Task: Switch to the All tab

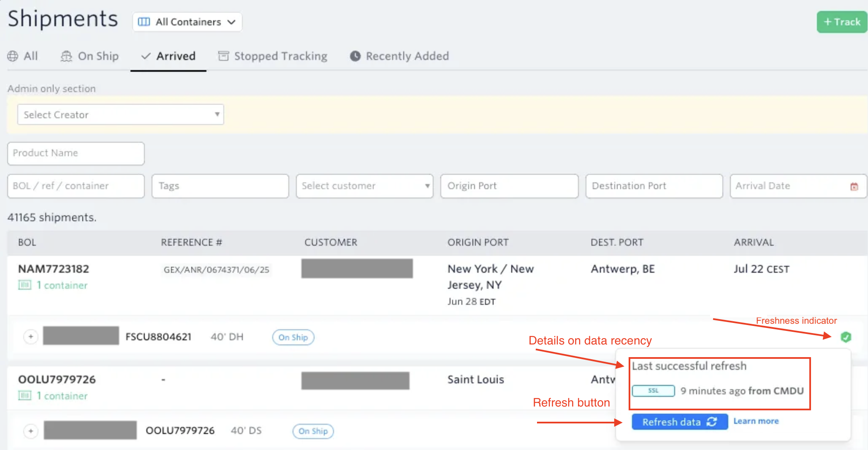Action: (x=23, y=56)
